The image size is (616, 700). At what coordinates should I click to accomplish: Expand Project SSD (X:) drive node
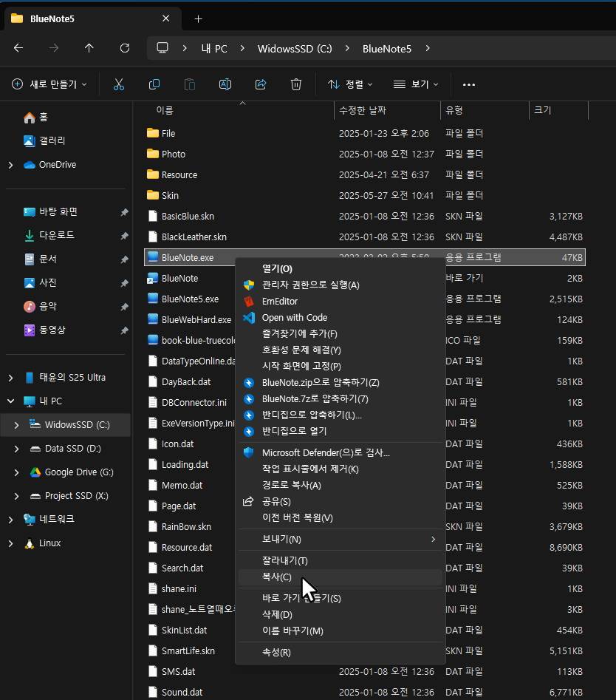point(16,496)
